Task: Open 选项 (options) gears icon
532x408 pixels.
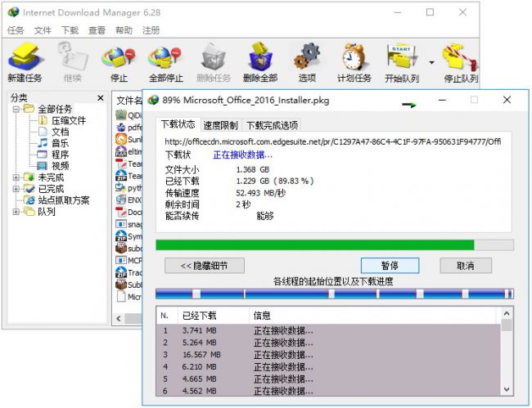Action: coord(307,61)
